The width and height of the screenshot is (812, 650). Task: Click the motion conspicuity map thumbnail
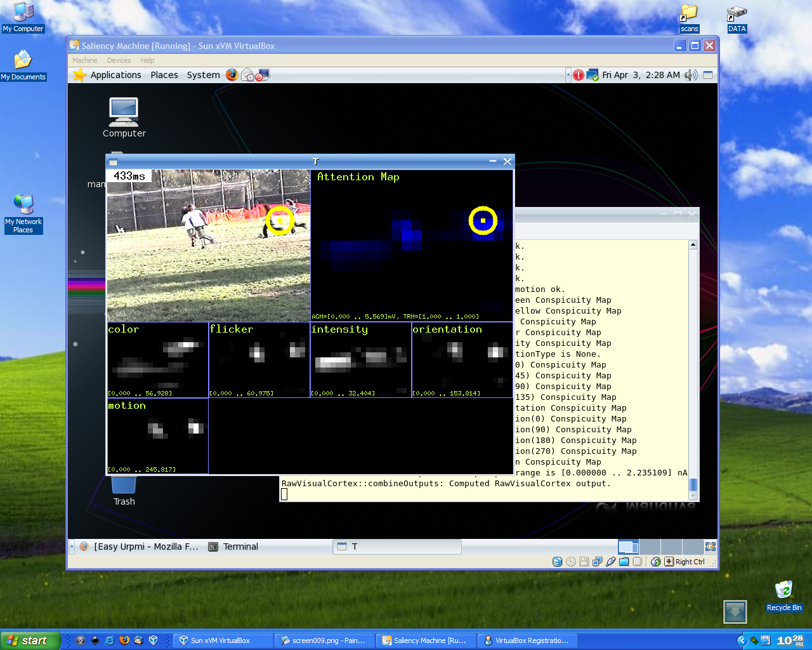pyautogui.click(x=157, y=436)
